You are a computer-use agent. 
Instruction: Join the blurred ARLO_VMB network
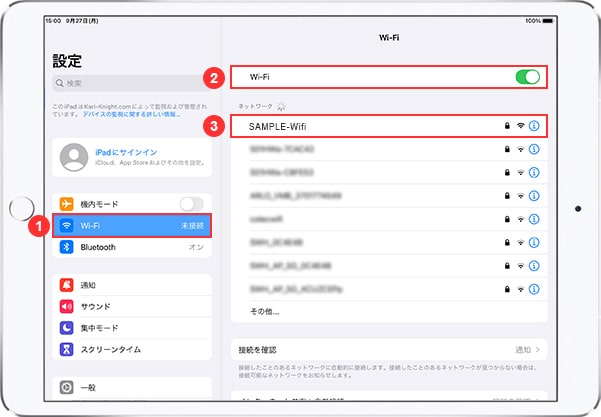pos(389,196)
